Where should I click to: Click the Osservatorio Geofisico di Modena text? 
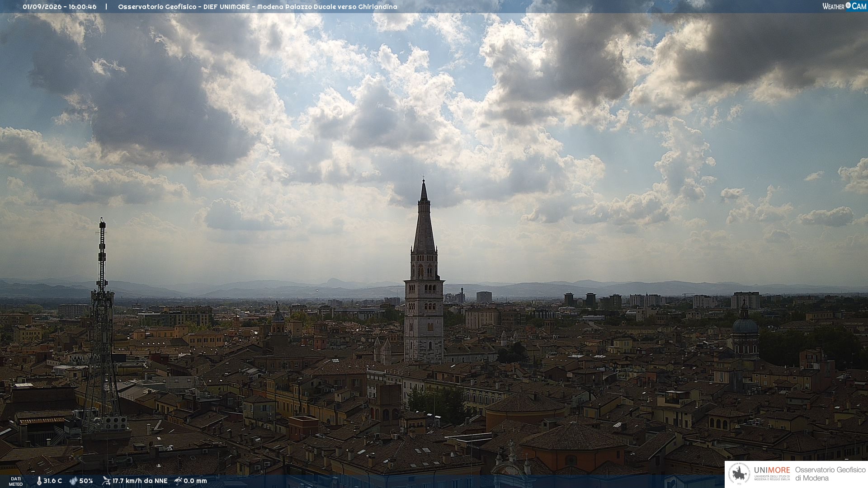[830, 474]
